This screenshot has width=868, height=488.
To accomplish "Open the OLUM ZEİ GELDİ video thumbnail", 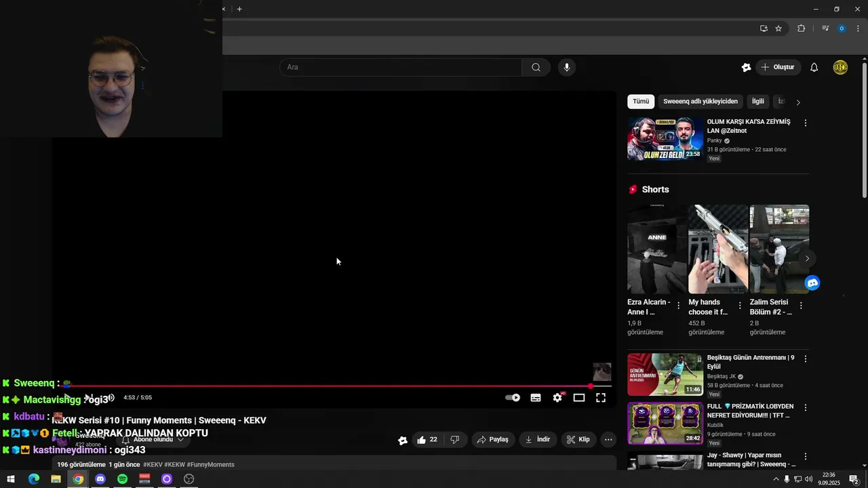I will tap(665, 139).
